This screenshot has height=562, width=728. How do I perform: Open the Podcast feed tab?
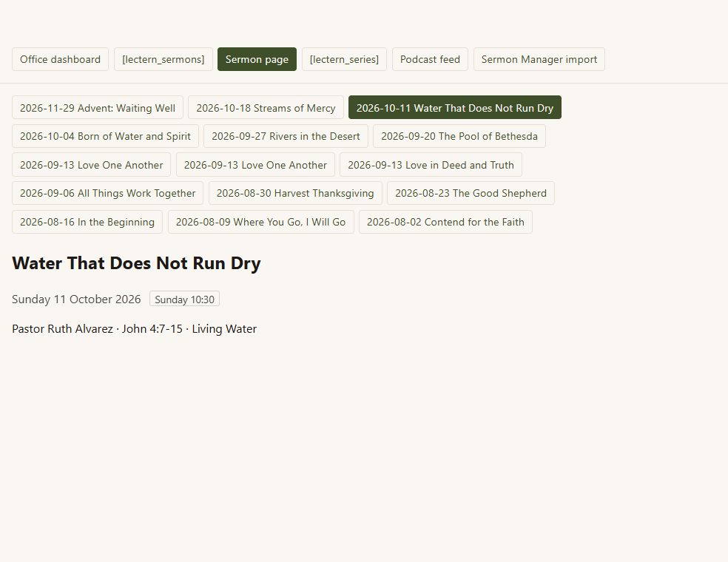(x=430, y=59)
